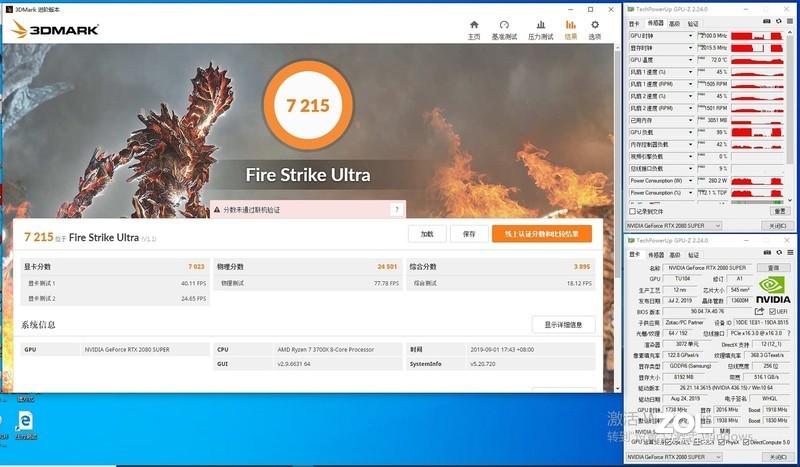
Task: Export BIOS using the share arrow icon
Action: 759,311
